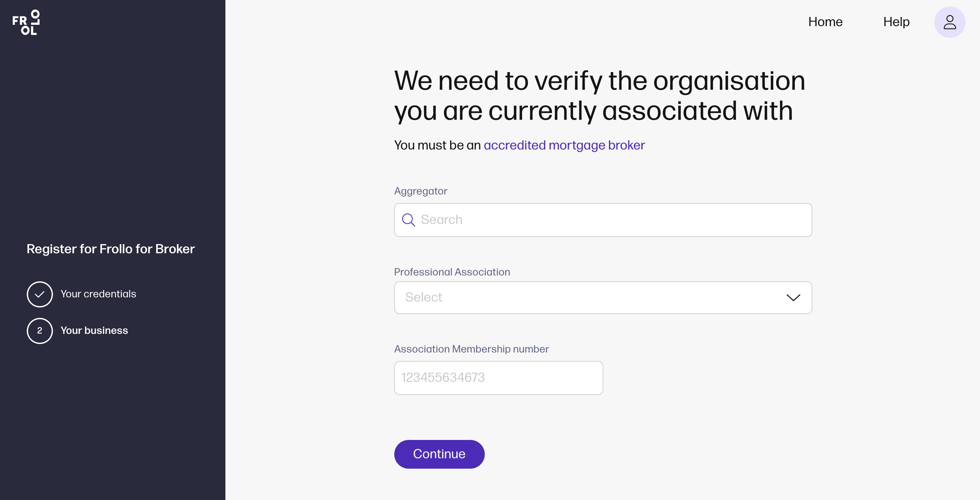The height and width of the screenshot is (500, 980).
Task: Open Help from the top navigation
Action: tap(896, 22)
